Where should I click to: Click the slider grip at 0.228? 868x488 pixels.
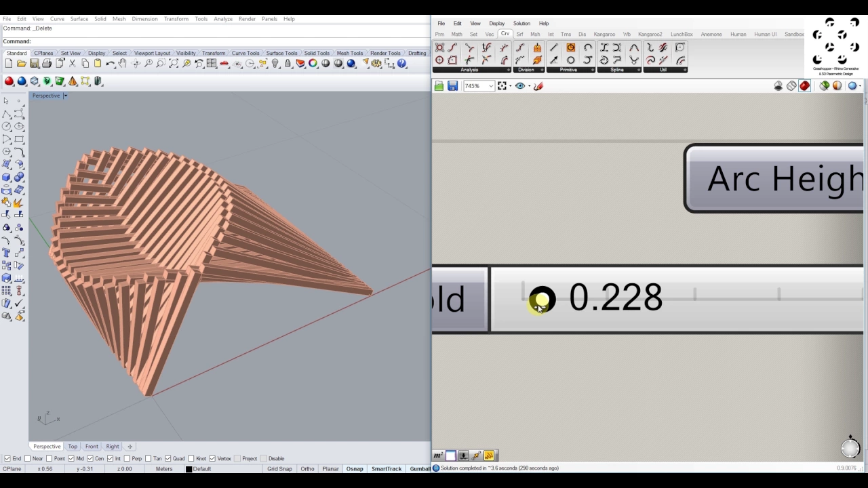(x=542, y=299)
